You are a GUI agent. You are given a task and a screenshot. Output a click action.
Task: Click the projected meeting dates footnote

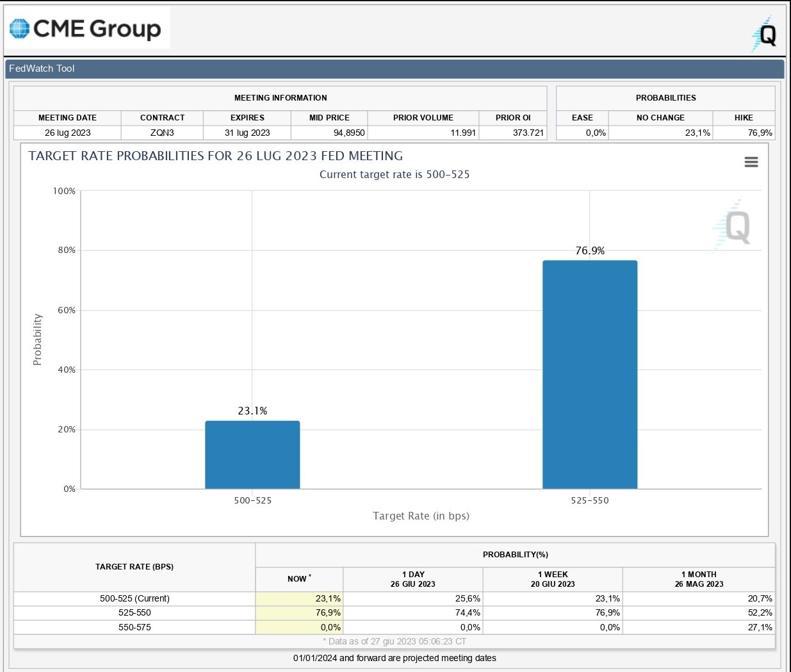tap(395, 658)
